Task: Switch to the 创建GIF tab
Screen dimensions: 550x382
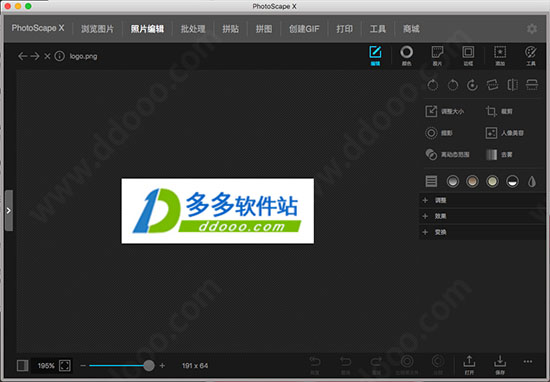Action: tap(304, 29)
